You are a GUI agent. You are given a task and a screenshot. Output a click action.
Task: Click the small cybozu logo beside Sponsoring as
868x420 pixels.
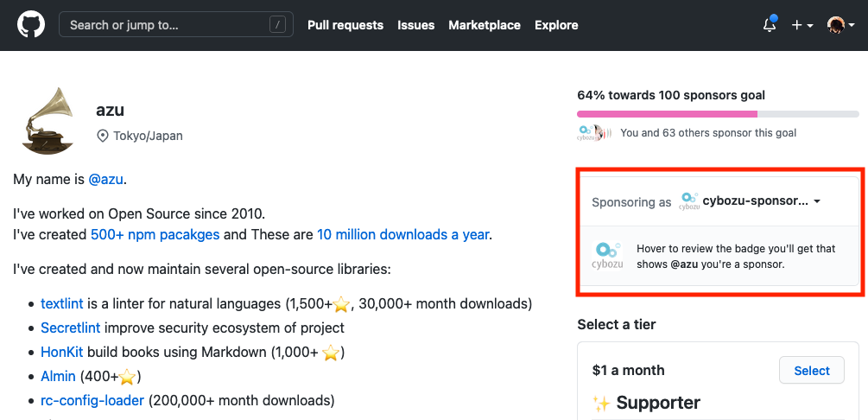689,201
